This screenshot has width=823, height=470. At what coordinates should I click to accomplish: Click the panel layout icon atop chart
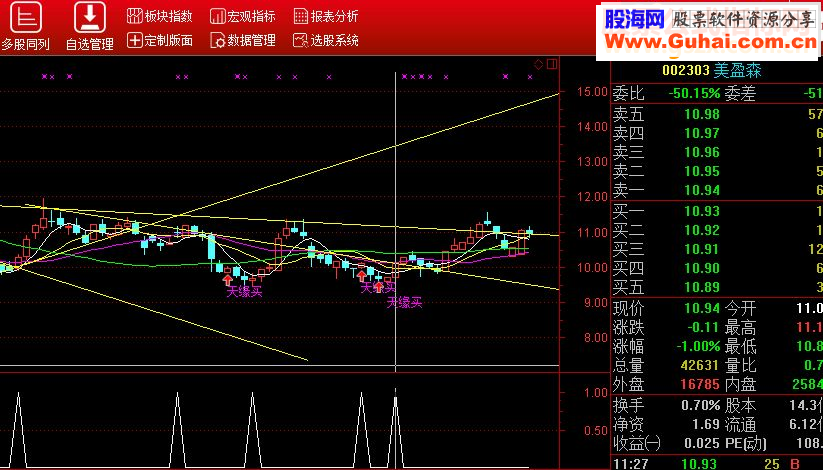pos(552,64)
